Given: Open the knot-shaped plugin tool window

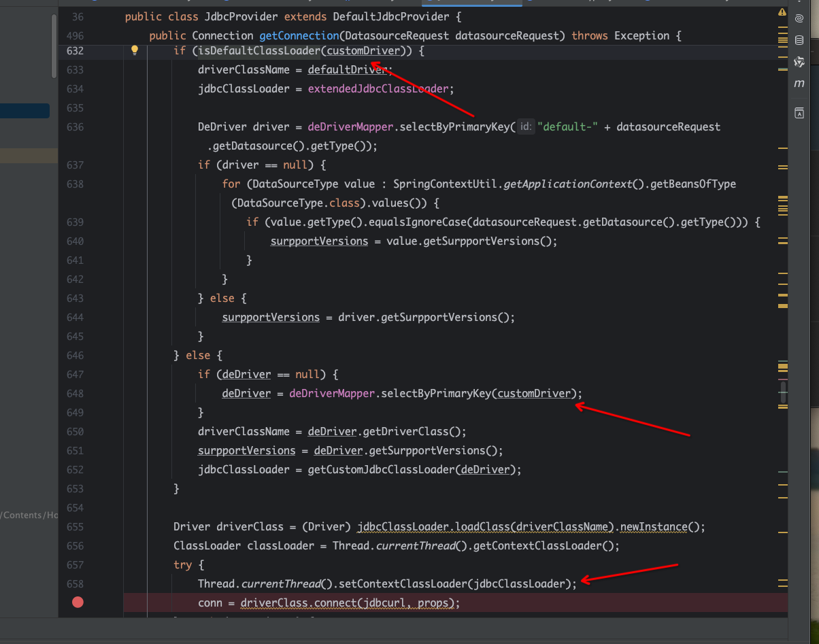Looking at the screenshot, I should tap(799, 62).
